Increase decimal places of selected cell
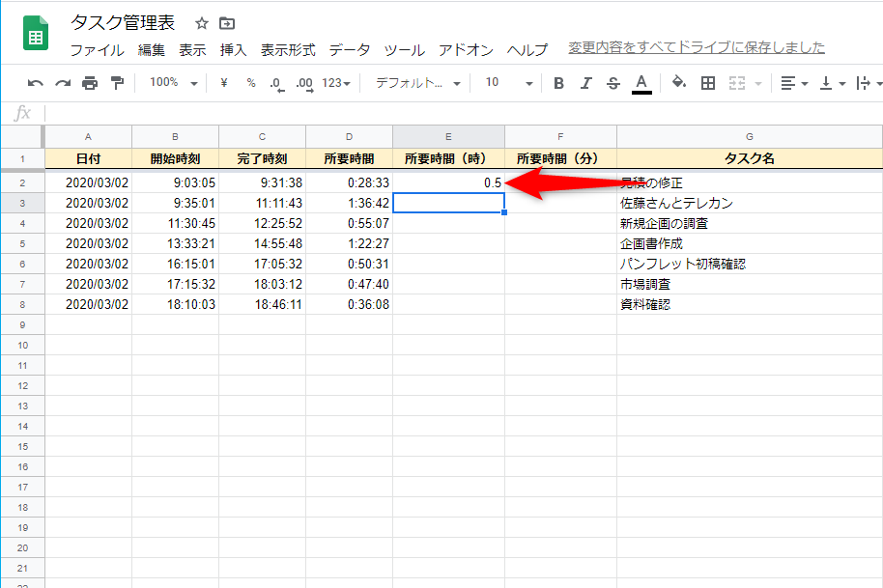 pos(304,83)
